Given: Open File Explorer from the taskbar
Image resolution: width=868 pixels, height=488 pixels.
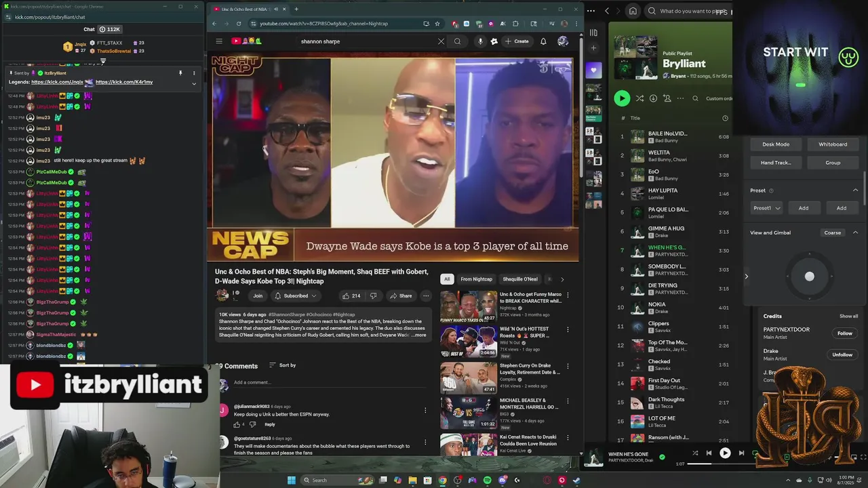Looking at the screenshot, I should point(412,481).
